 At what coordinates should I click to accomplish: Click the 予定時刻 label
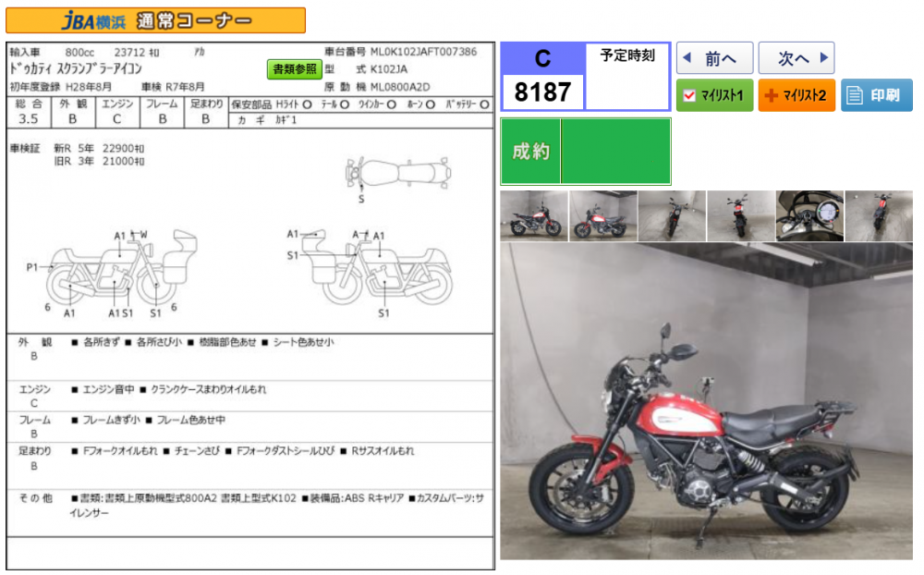point(627,55)
